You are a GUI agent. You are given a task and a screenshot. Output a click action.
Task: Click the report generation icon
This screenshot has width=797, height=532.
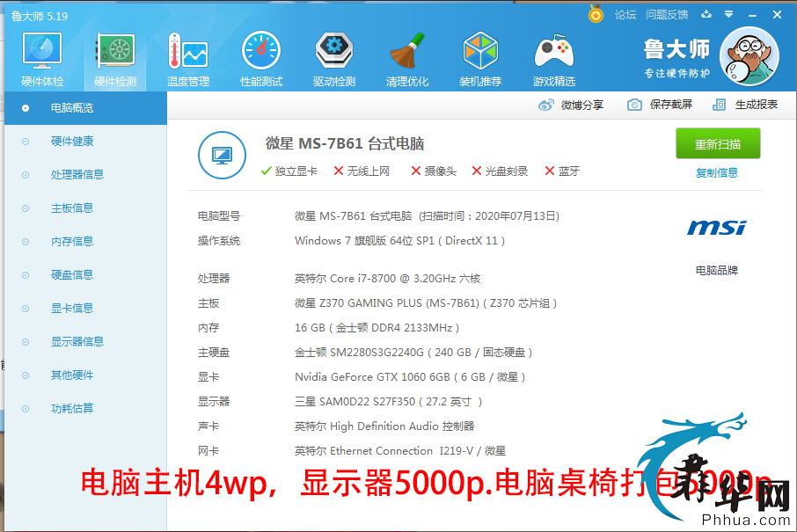pyautogui.click(x=720, y=106)
